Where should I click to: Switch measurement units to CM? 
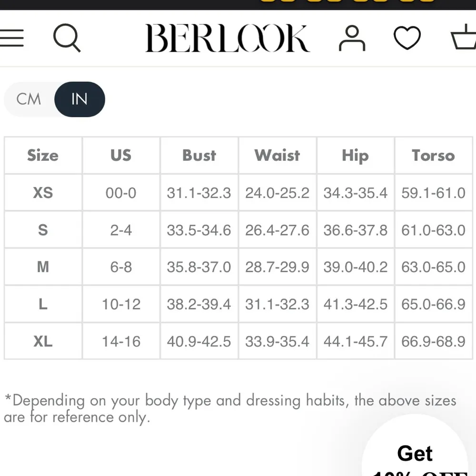point(29,99)
